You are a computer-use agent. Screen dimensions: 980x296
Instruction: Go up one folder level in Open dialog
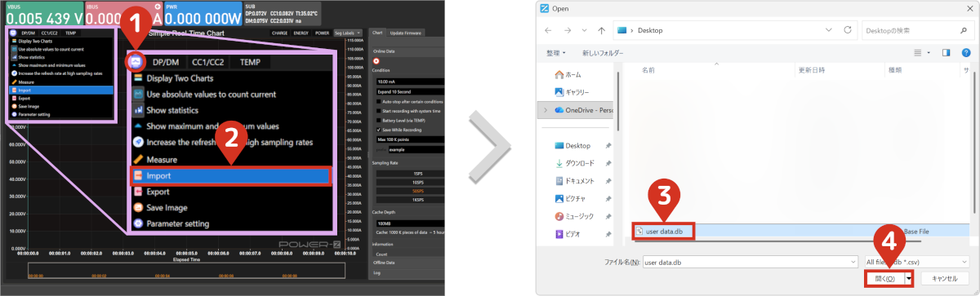(x=601, y=30)
